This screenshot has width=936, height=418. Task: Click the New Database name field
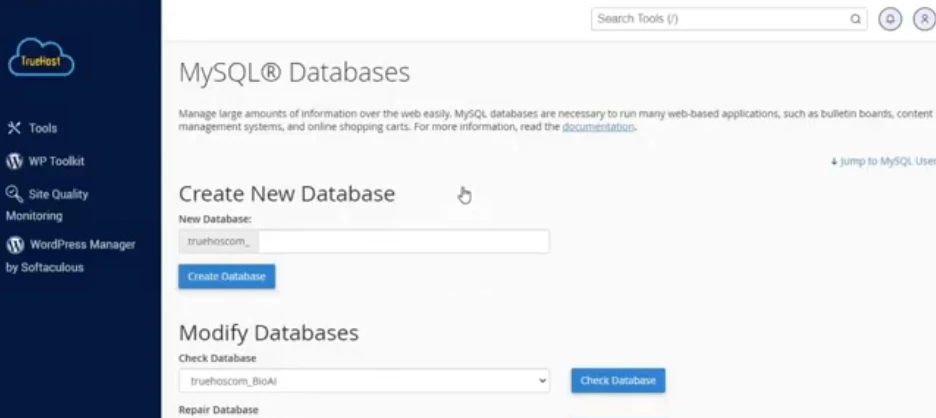click(404, 241)
